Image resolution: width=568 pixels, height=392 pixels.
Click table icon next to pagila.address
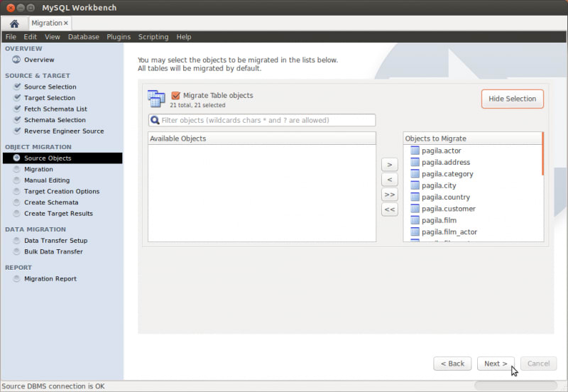[x=415, y=162]
